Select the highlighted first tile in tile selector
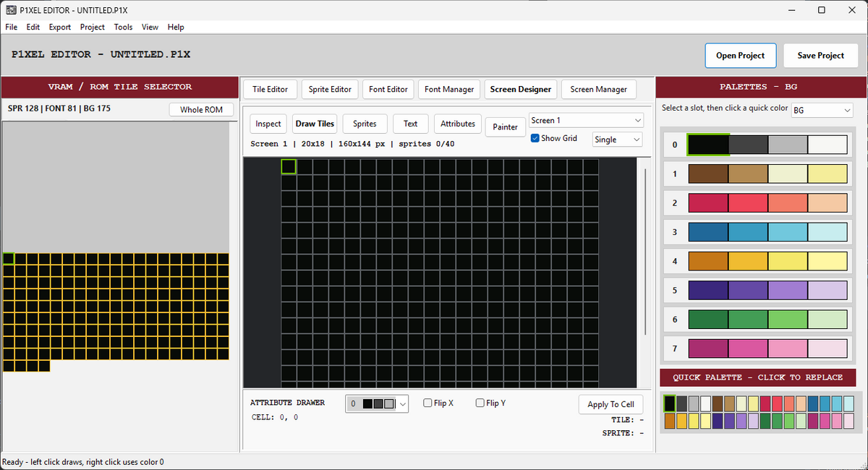The width and height of the screenshot is (868, 470). (9, 258)
